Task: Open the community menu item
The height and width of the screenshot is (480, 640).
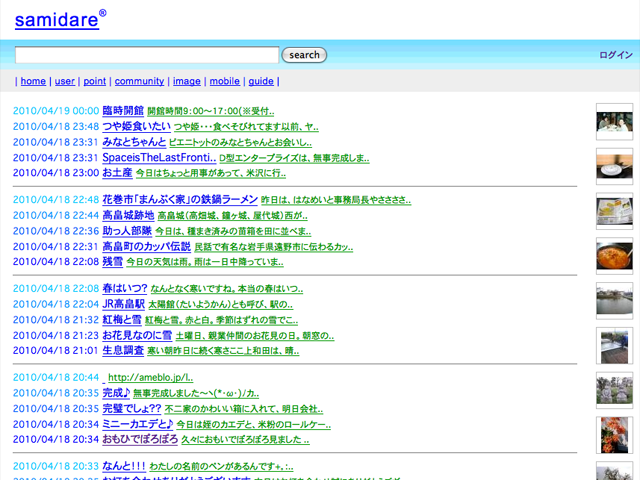Action: [139, 81]
